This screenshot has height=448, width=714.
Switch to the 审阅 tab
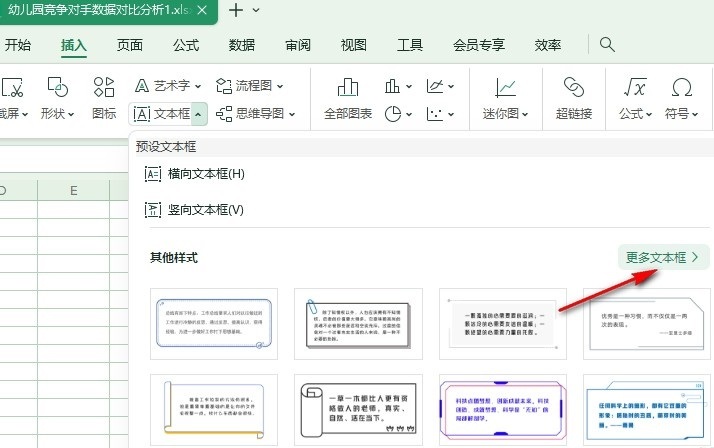[298, 45]
